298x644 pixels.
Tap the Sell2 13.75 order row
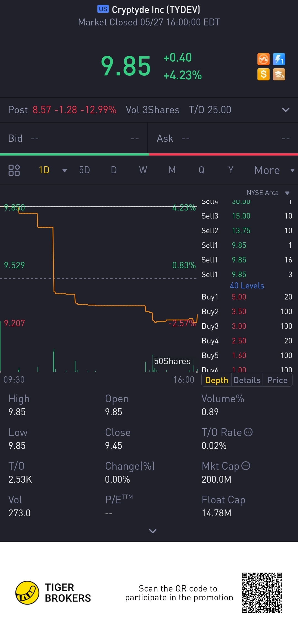click(247, 230)
